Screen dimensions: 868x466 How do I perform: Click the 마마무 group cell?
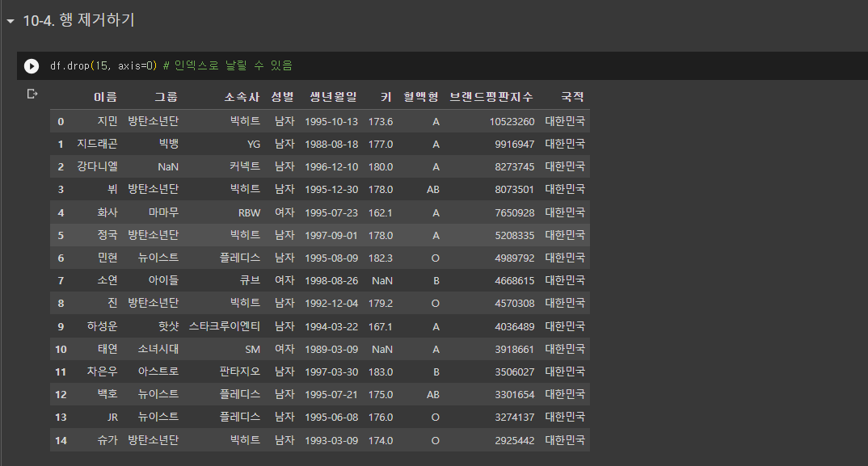click(x=163, y=212)
